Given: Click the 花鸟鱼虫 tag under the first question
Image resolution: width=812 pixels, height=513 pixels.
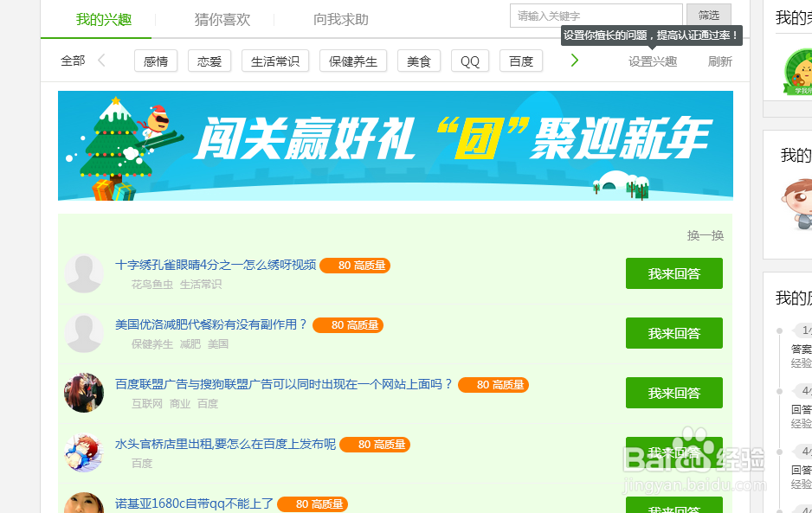Looking at the screenshot, I should click(152, 285).
